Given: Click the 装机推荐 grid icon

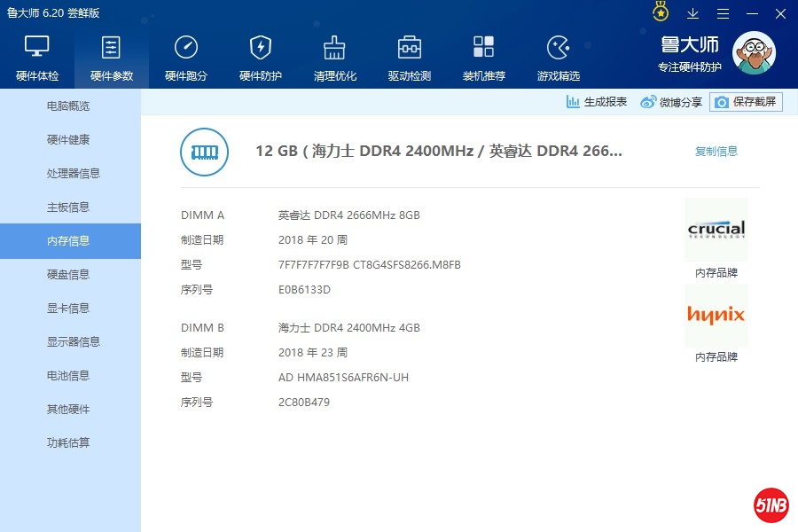Looking at the screenshot, I should click(x=483, y=48).
